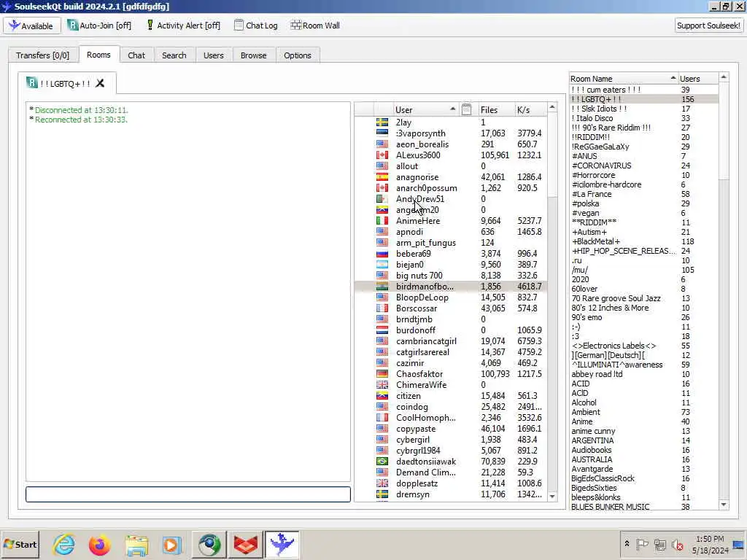Launch Internet Explorer from taskbar
The height and width of the screenshot is (560, 747).
[64, 545]
